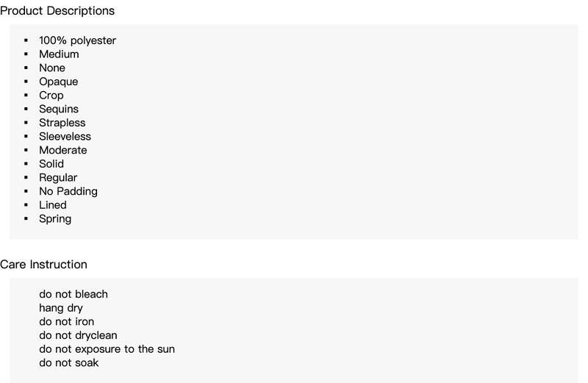Click the Medium list item

click(59, 54)
